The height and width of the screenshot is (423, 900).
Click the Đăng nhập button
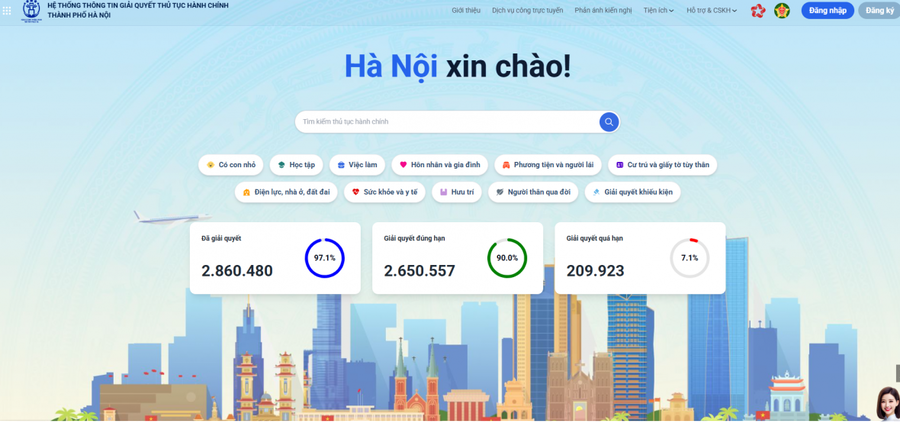pyautogui.click(x=828, y=10)
